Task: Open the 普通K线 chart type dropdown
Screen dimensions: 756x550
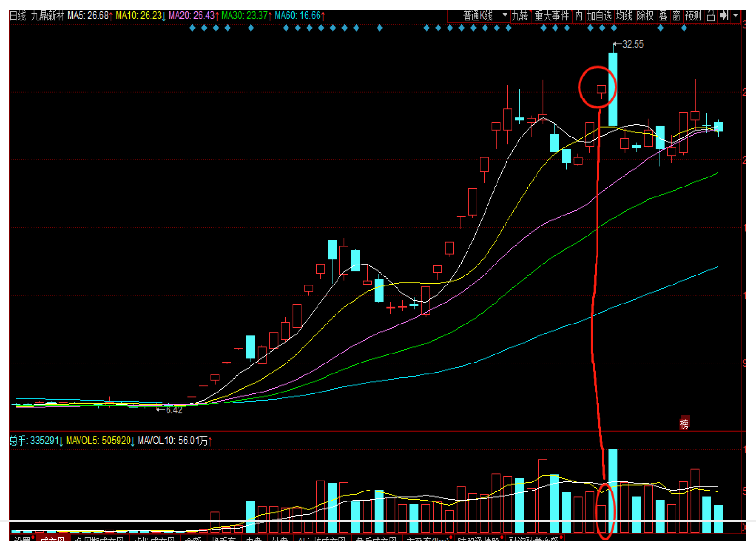Action: [485, 16]
